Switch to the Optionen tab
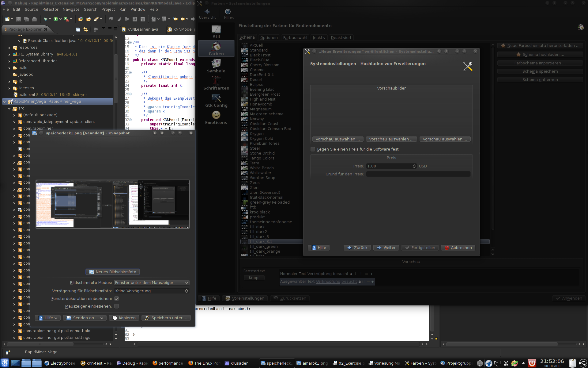The height and width of the screenshot is (368, 588). [269, 38]
